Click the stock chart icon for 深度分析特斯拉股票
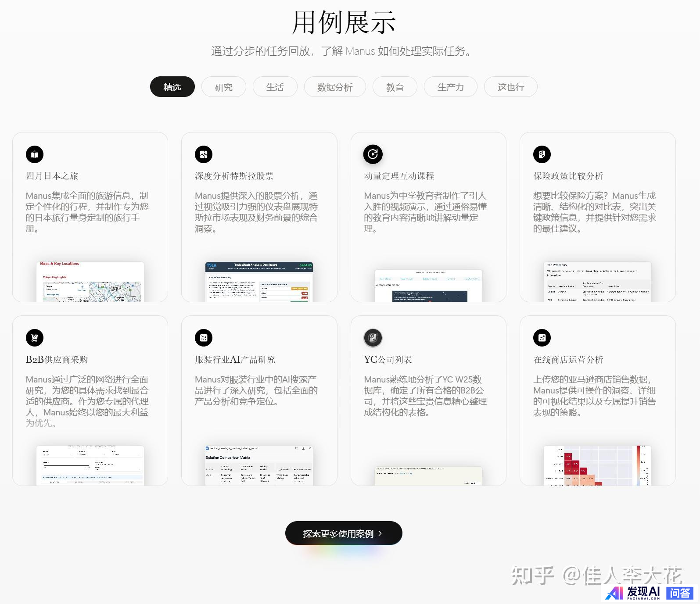700x604 pixels. coord(204,154)
